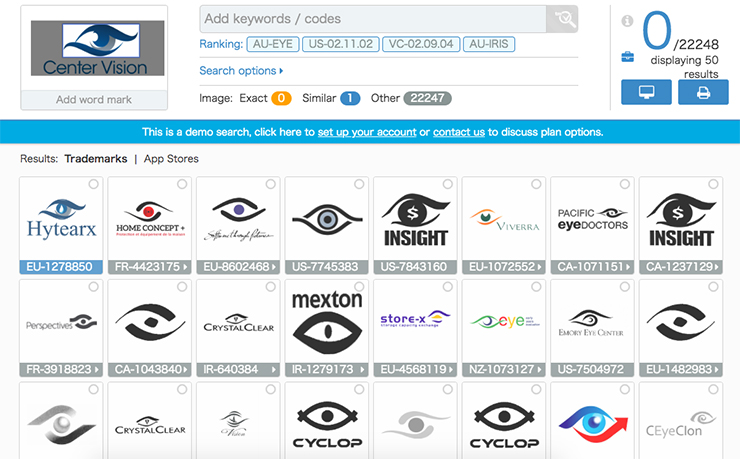Image resolution: width=740 pixels, height=459 pixels.
Task: Open the US-7745383 eye logo thumbnail
Action: pos(327,220)
